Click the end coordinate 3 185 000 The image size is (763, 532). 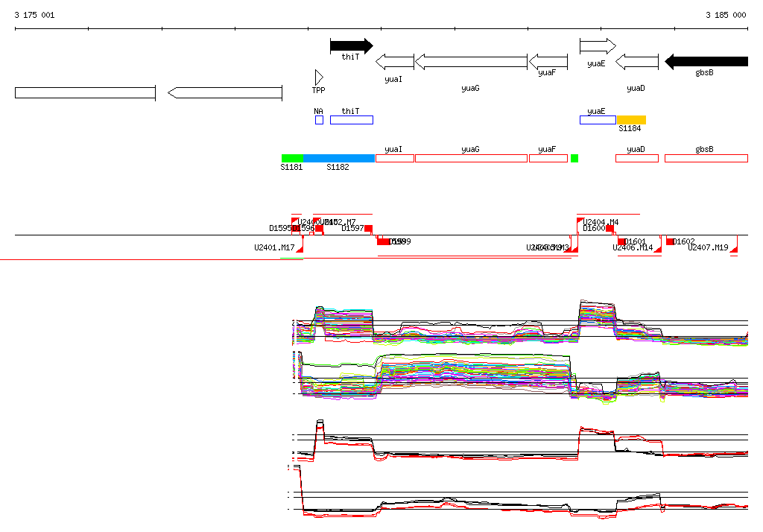(726, 15)
